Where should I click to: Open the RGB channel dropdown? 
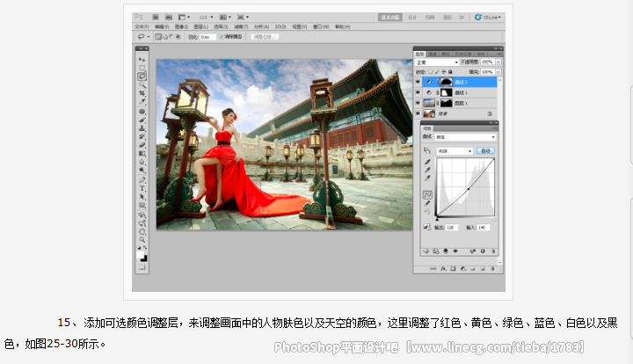(x=455, y=151)
